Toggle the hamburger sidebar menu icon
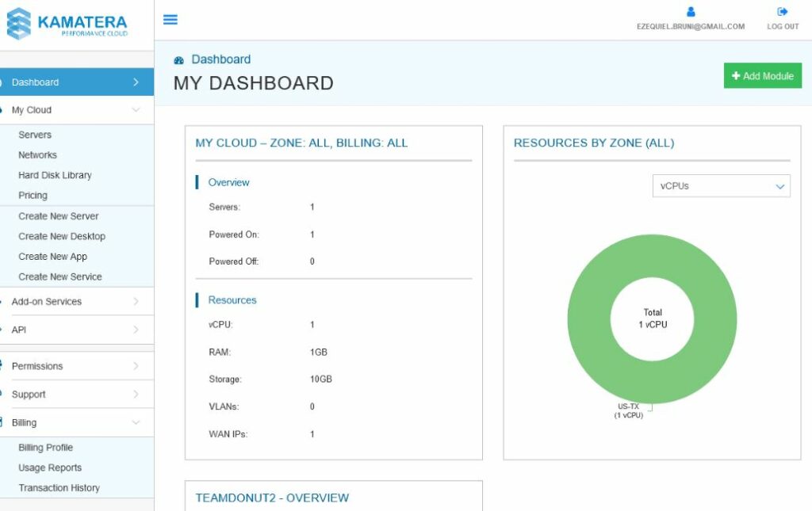This screenshot has width=812, height=511. tap(170, 20)
